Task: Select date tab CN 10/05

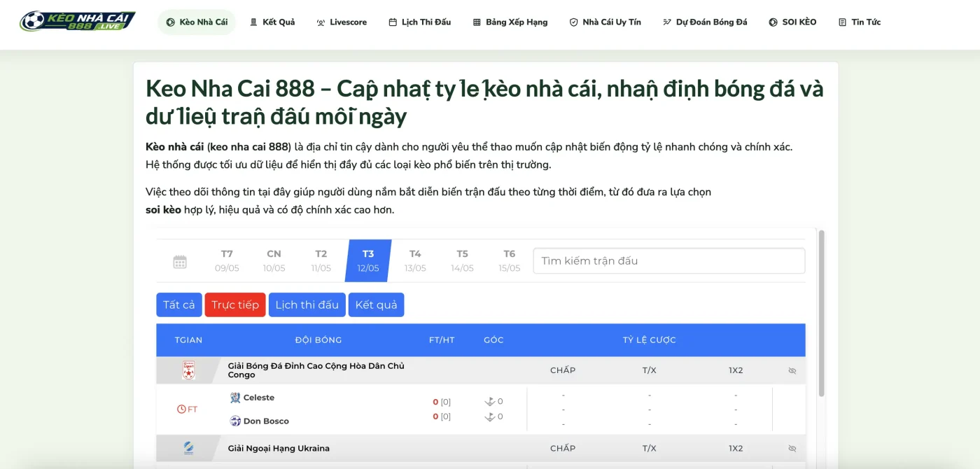Action: click(274, 260)
